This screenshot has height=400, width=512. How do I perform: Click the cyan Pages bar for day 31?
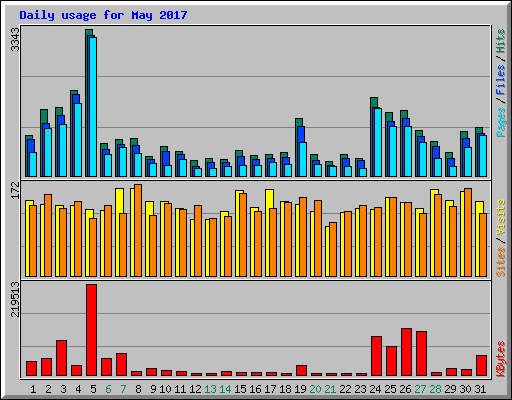[483, 156]
